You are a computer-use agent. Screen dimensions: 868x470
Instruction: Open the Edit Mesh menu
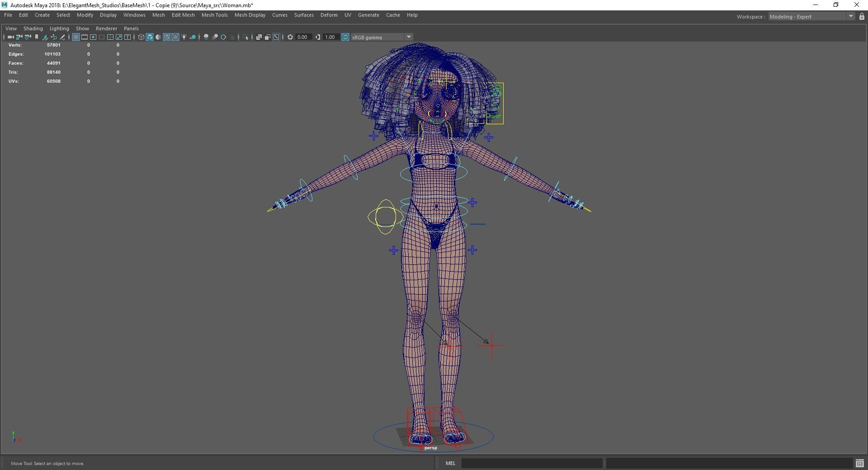coord(183,15)
